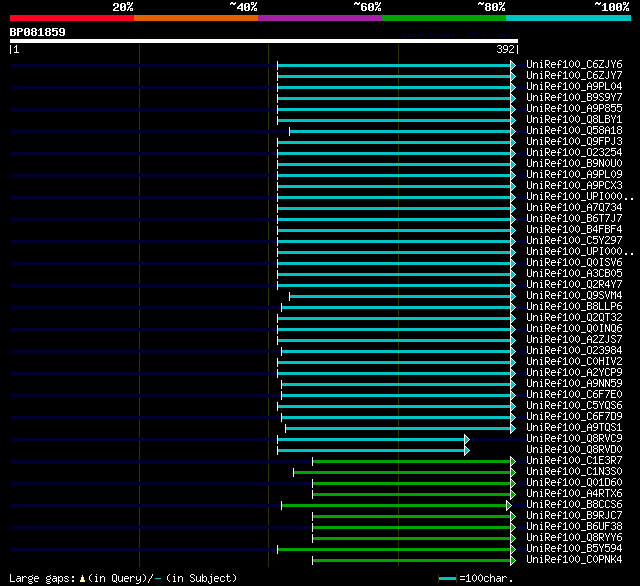
Task: Select the UniRef100_O23984 hit
Action: (574, 351)
